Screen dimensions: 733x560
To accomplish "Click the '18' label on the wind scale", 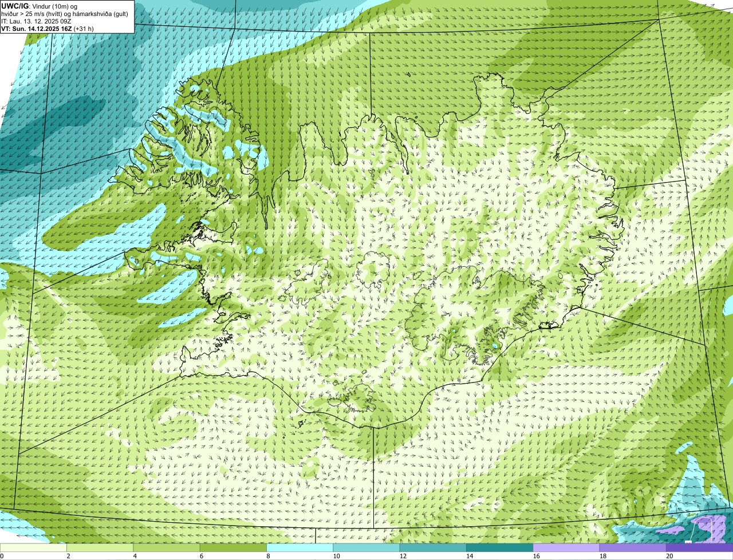I will coord(602,556).
